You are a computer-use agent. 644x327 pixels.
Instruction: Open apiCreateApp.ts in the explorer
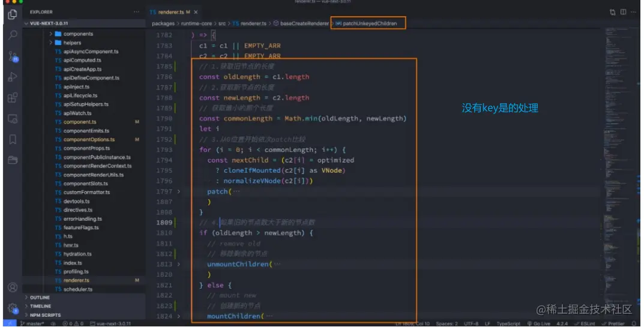pos(83,69)
